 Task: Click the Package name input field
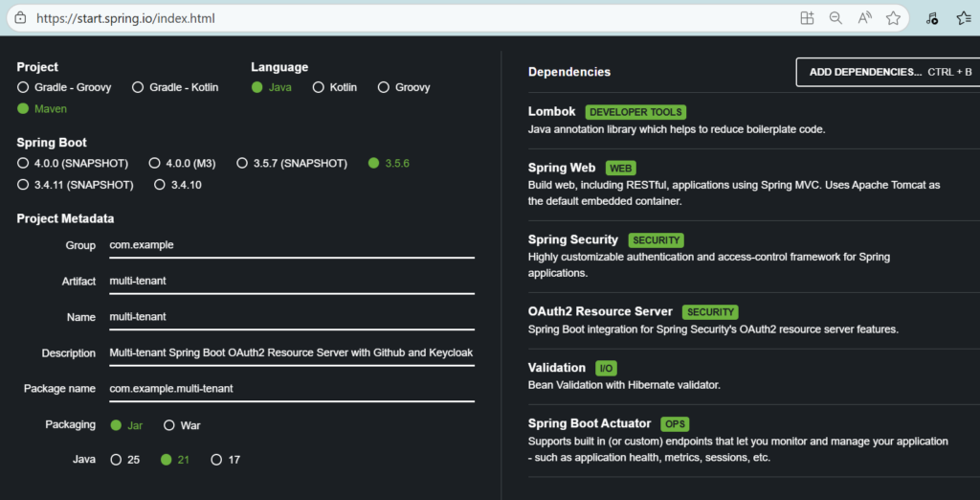tap(291, 389)
